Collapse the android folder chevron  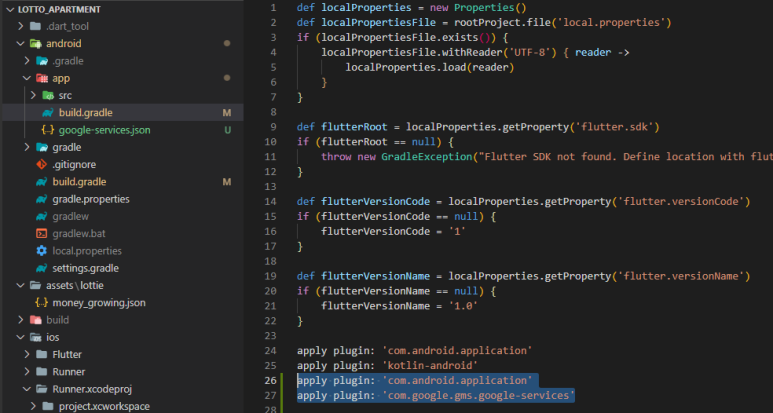pyautogui.click(x=21, y=43)
